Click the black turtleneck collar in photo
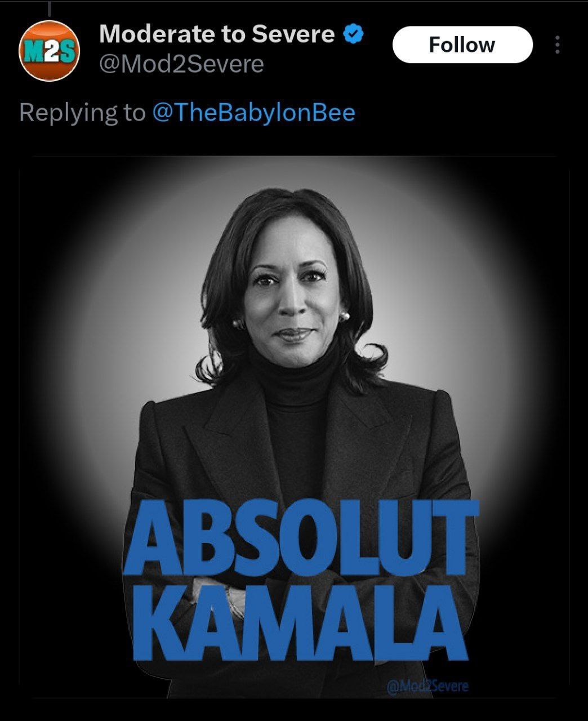 297,375
